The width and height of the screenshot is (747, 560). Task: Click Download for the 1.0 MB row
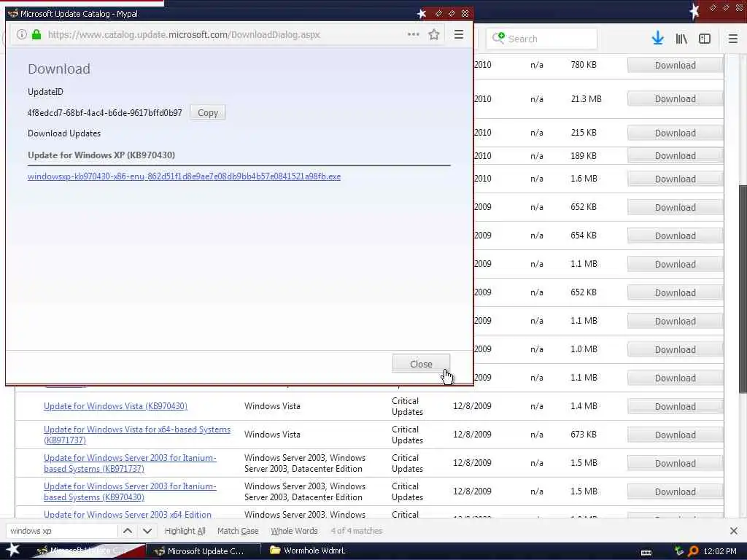tap(675, 349)
